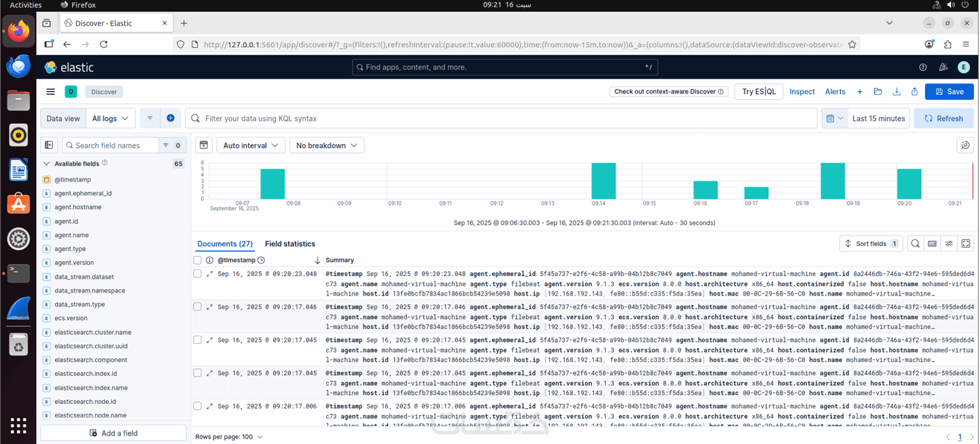Viewport: 980px width, 444px height.
Task: Click the histogram bar at 09:14
Action: (603, 181)
